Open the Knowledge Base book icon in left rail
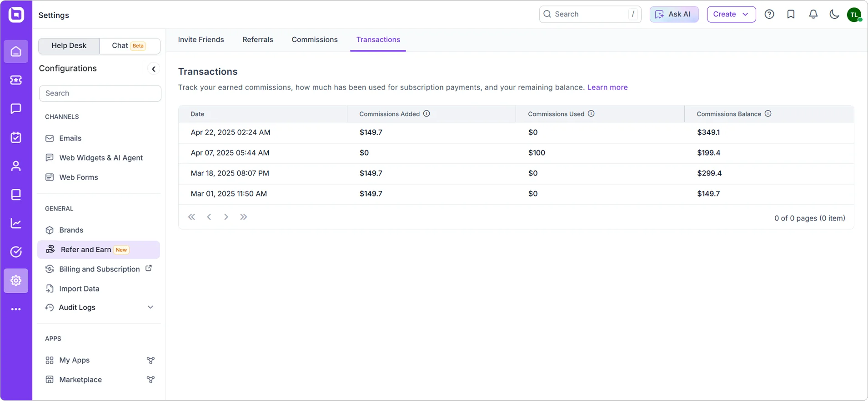 click(16, 195)
